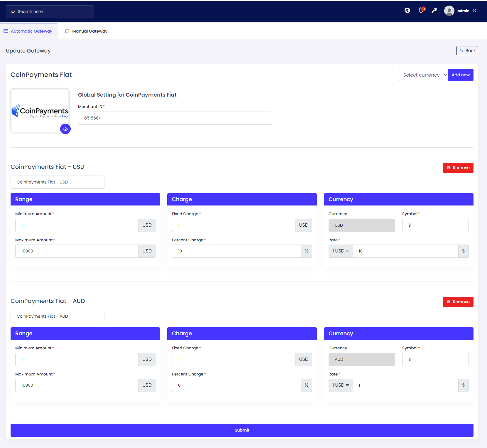Viewport: 487px width, 448px height.
Task: Click USD section Maximum Amount input
Action: click(x=77, y=251)
